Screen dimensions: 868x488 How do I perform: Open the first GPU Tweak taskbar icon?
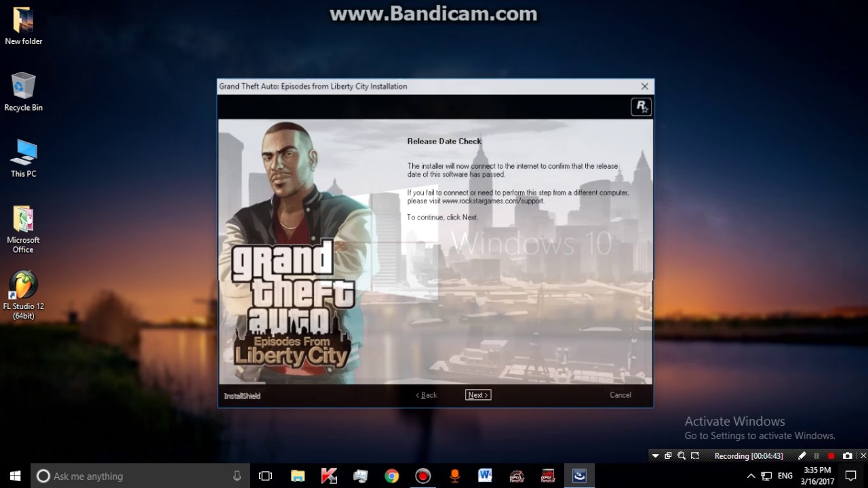pos(517,476)
